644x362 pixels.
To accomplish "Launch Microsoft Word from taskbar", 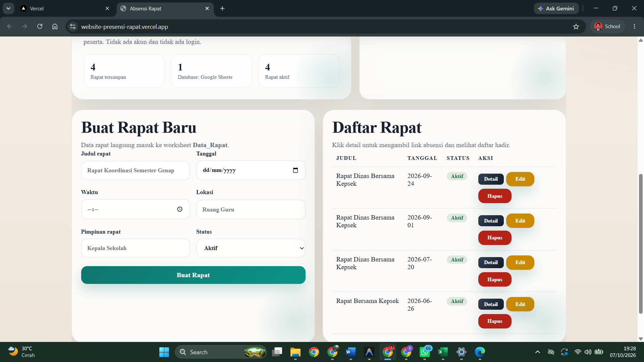I will coord(351,352).
